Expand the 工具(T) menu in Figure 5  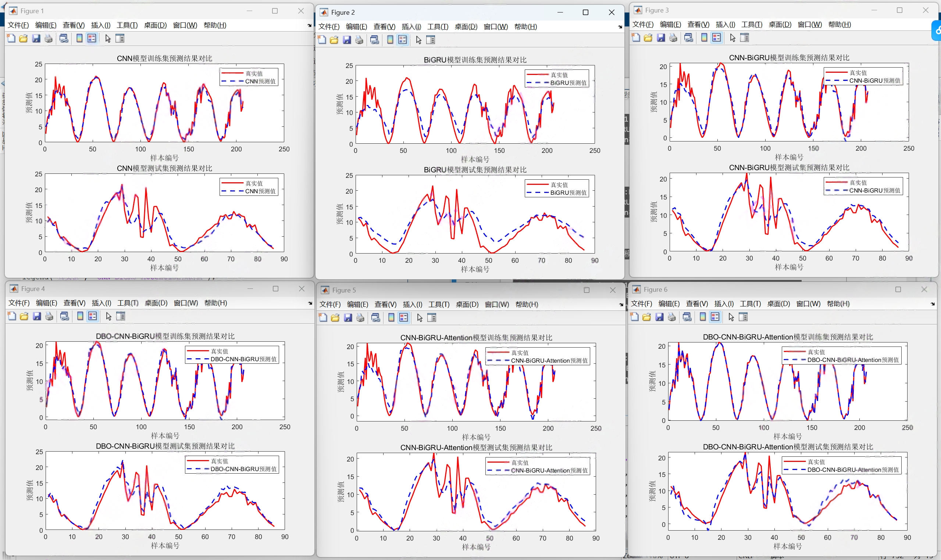click(439, 305)
